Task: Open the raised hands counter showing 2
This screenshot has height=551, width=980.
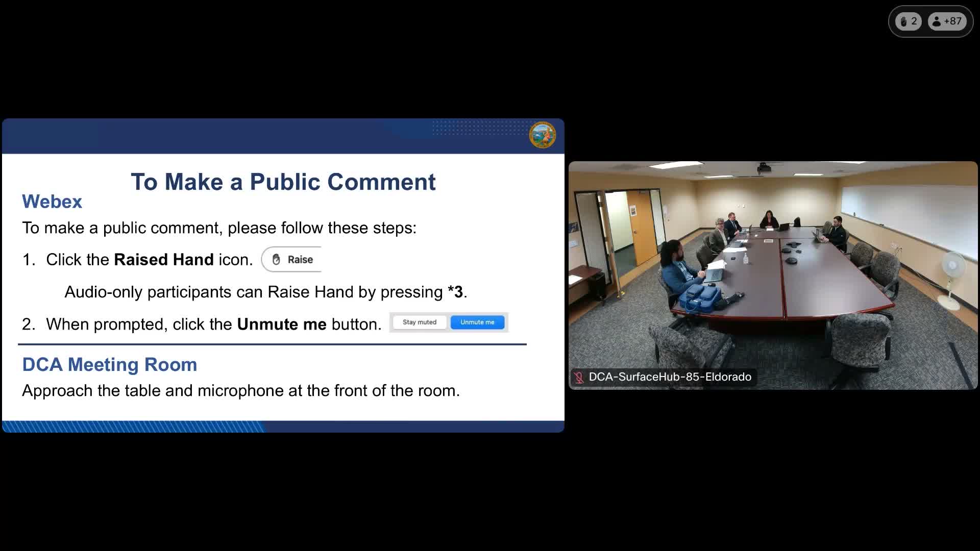Action: click(908, 21)
